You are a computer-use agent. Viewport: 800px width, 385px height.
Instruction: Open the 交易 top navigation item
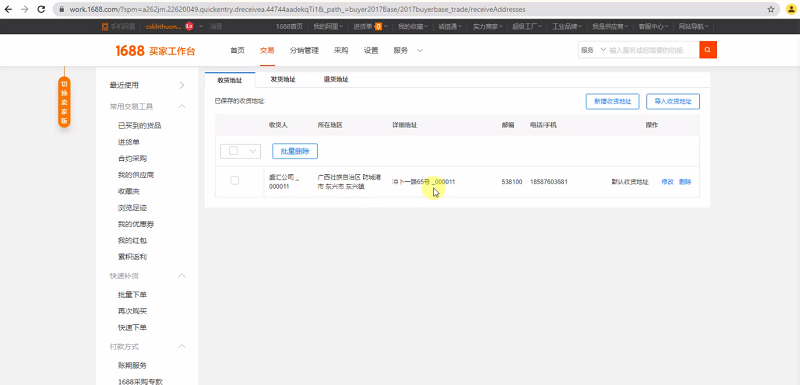pyautogui.click(x=267, y=50)
